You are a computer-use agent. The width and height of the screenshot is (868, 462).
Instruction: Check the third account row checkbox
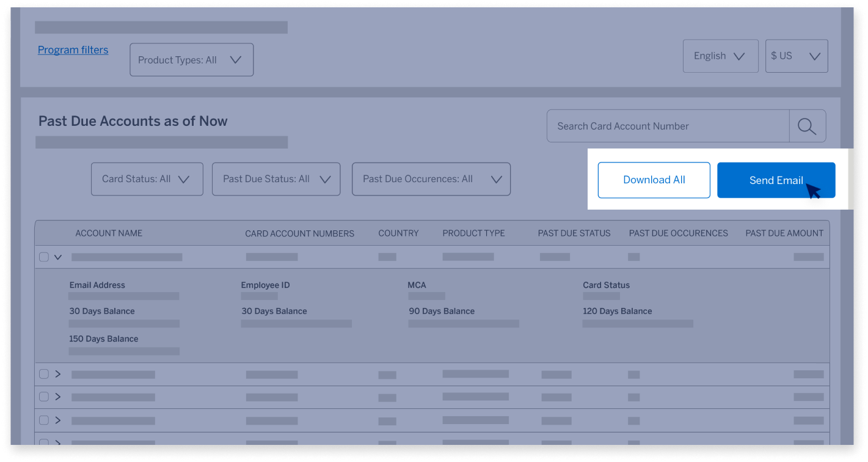43,397
